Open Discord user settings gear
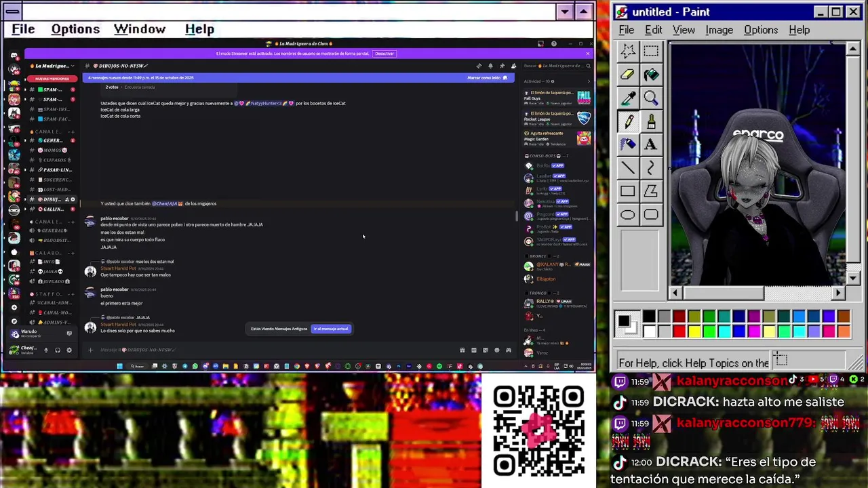This screenshot has width=868, height=488. pyautogui.click(x=68, y=350)
